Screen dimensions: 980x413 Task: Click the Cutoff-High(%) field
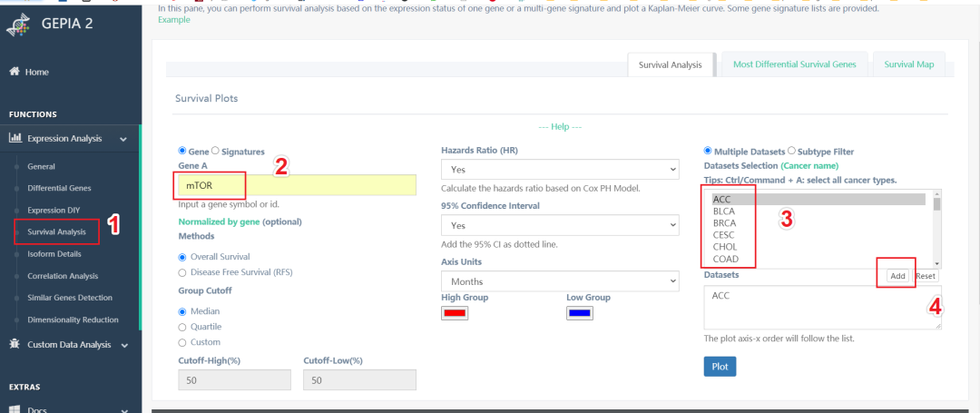234,380
